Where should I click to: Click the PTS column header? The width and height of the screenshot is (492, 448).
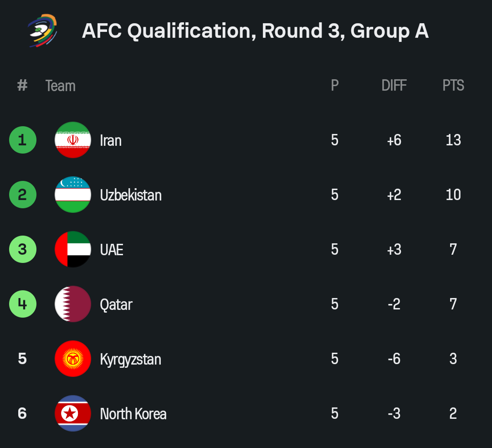[x=453, y=86]
